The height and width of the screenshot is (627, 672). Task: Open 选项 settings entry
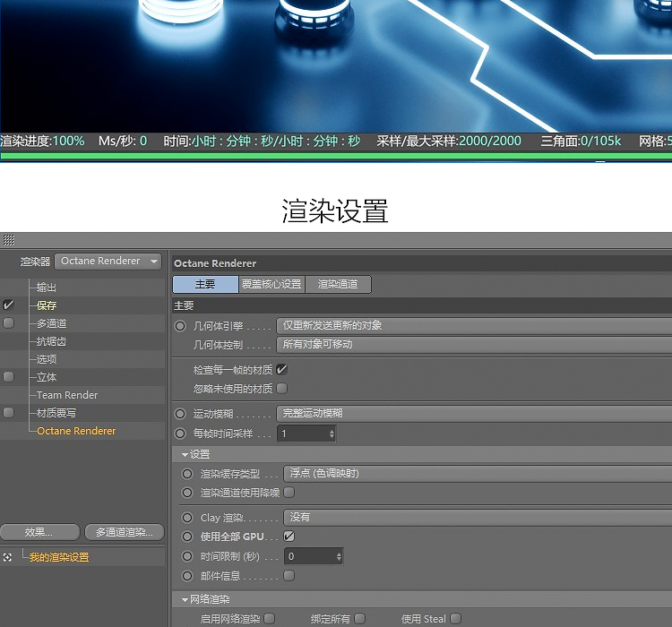click(47, 359)
